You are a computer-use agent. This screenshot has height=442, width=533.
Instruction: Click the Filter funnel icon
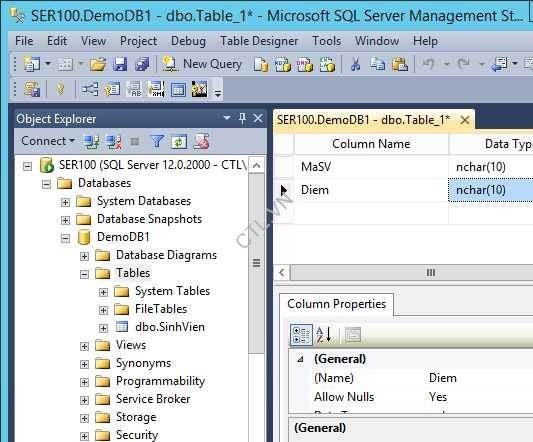[157, 141]
